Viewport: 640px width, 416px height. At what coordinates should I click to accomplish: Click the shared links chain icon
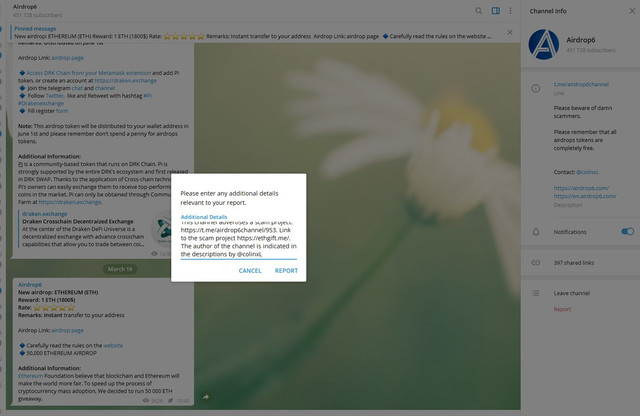point(536,263)
